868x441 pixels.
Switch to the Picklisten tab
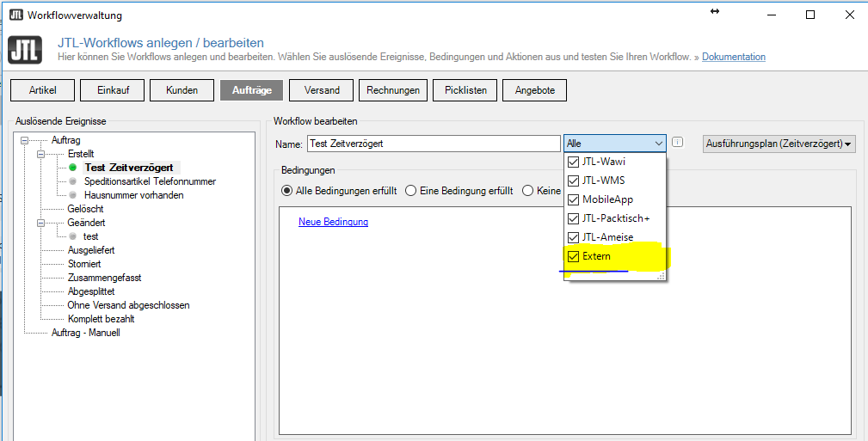click(x=465, y=90)
